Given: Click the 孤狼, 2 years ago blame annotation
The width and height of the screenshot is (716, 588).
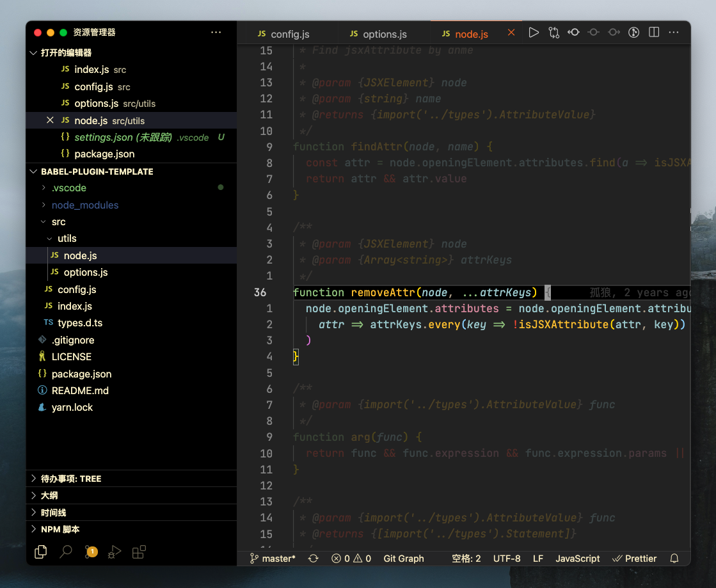Looking at the screenshot, I should [639, 292].
